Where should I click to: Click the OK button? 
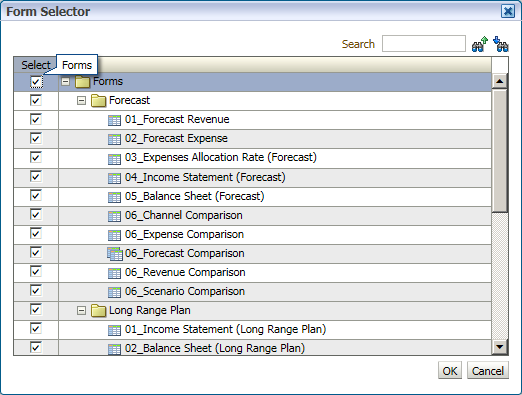[450, 371]
